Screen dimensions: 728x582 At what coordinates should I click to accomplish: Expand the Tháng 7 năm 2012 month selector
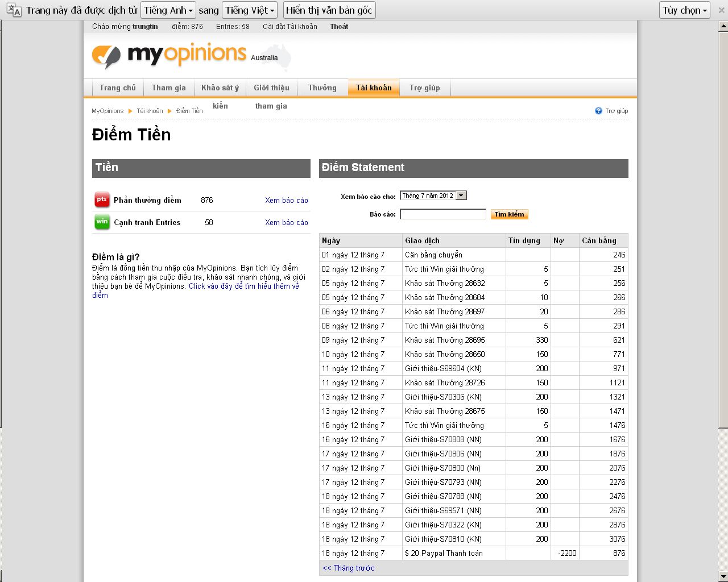pos(433,196)
